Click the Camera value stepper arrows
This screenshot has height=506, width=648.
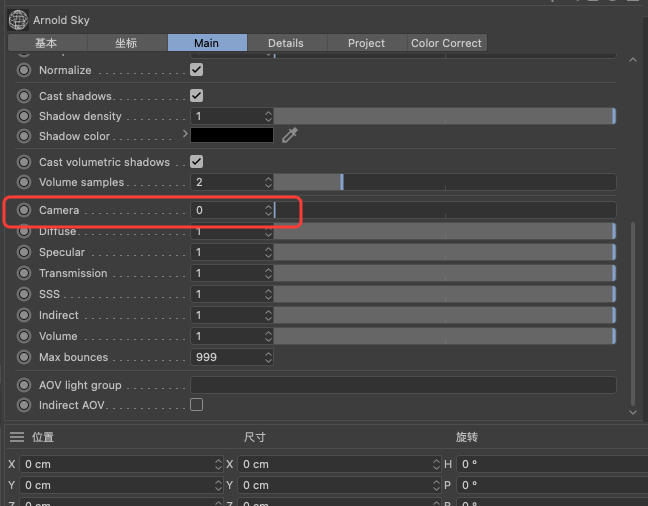coord(269,210)
